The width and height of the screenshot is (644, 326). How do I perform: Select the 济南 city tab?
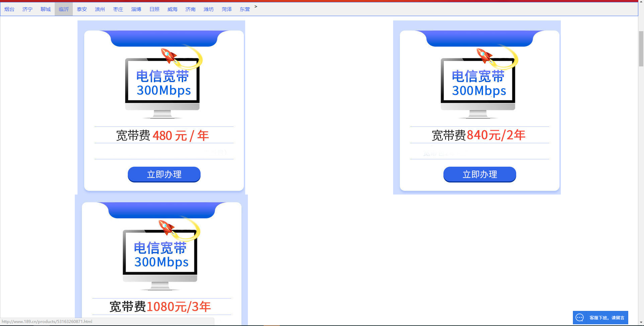[191, 9]
